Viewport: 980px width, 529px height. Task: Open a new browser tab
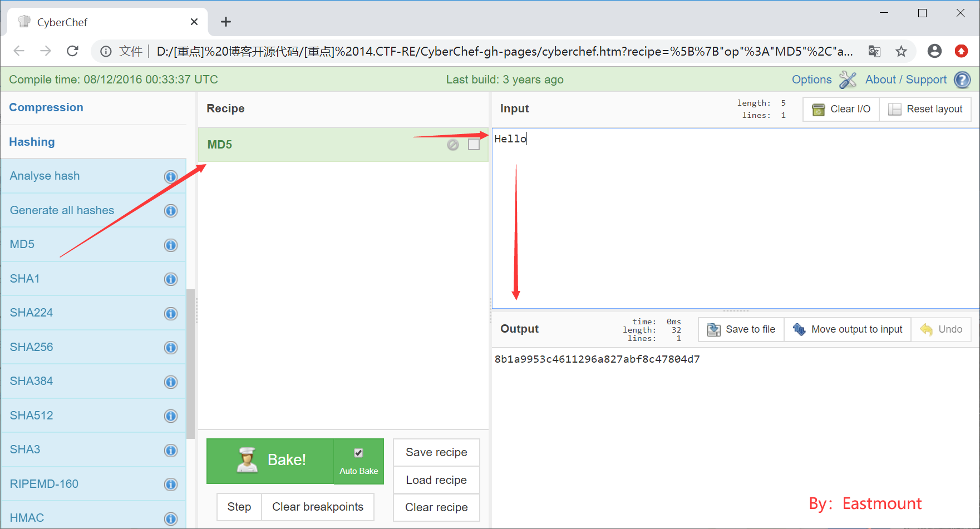coord(225,22)
